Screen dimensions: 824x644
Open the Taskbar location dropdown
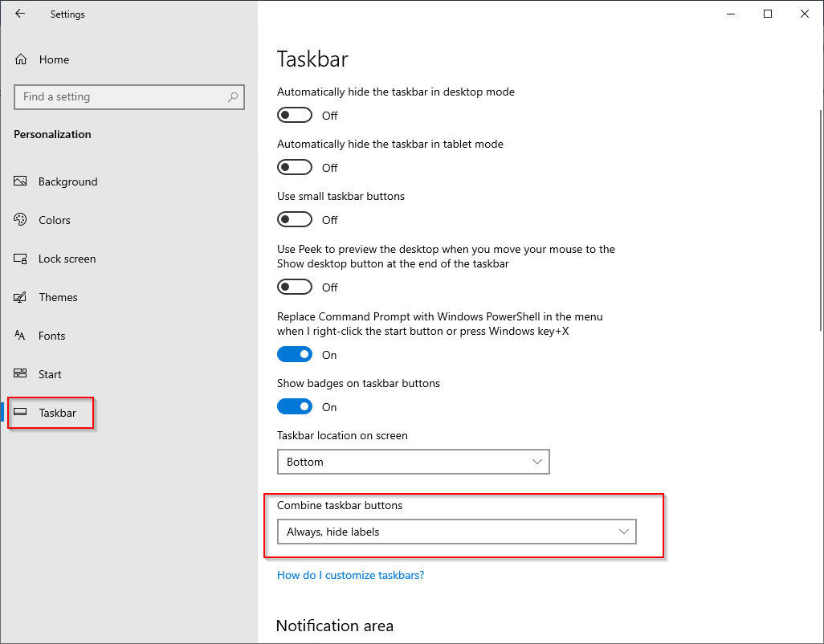click(413, 462)
